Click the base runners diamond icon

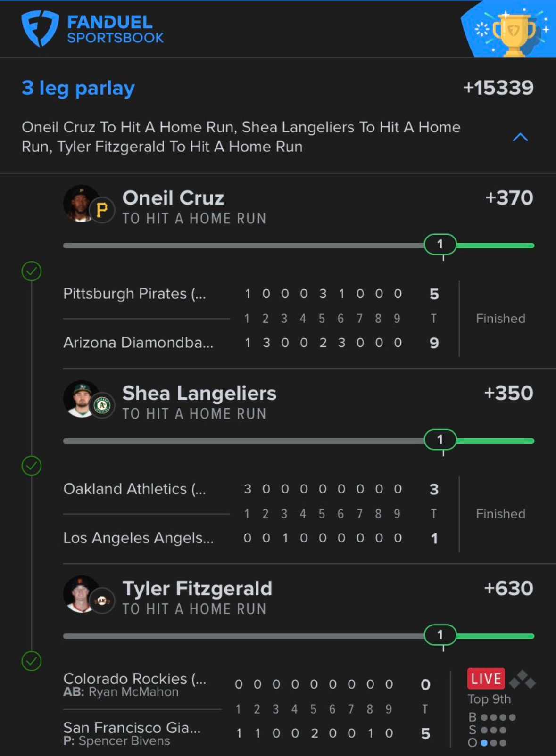(x=523, y=679)
